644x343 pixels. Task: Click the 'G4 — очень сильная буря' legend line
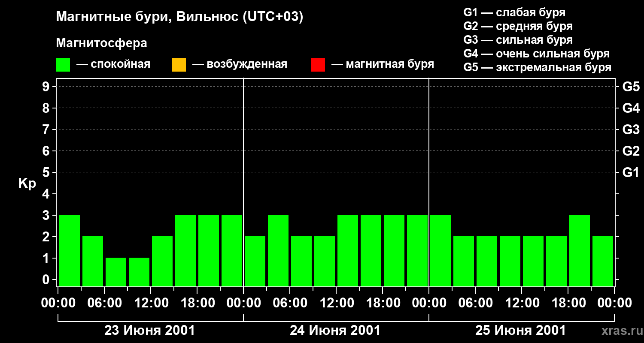pyautogui.click(x=537, y=54)
